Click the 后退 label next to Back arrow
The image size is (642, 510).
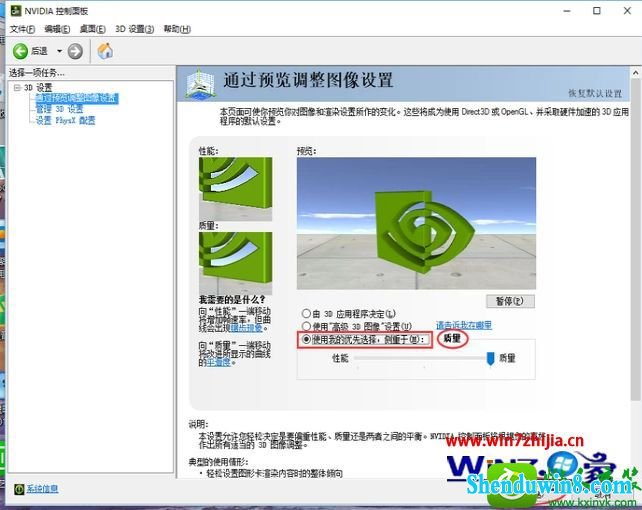pos(39,51)
